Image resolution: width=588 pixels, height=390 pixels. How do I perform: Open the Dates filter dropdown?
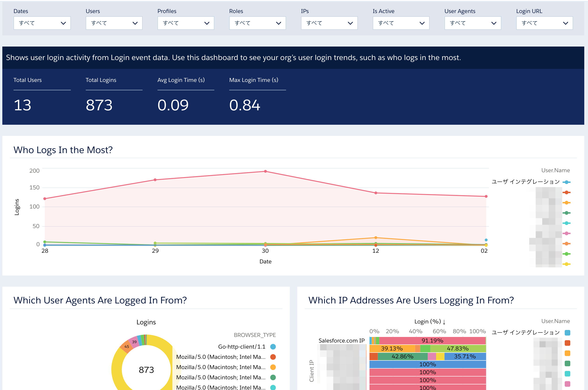[x=42, y=23]
